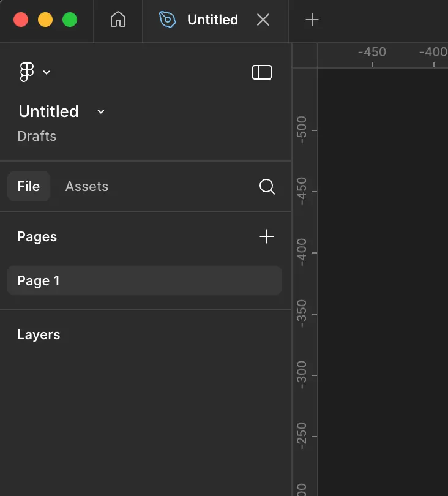Click the search magnifier icon
This screenshot has width=448, height=496.
[267, 187]
